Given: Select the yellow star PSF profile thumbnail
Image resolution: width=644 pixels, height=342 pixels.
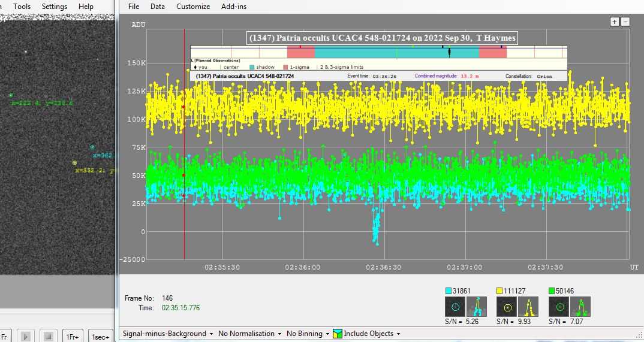Looking at the screenshot, I should point(529,307).
